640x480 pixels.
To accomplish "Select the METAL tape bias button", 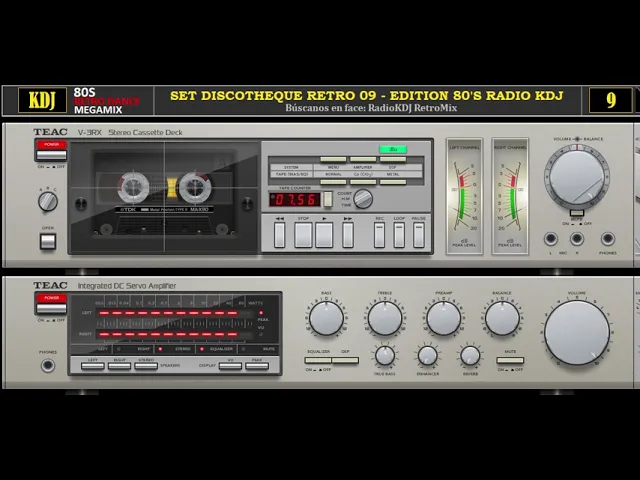I will 393,182.
